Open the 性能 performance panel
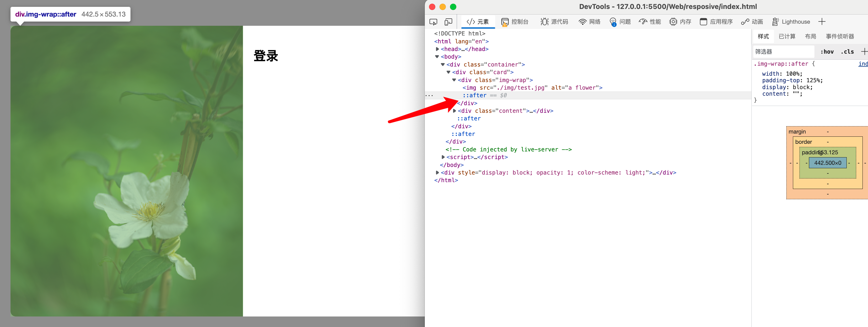Screen dimensions: 868x327 click(650, 22)
